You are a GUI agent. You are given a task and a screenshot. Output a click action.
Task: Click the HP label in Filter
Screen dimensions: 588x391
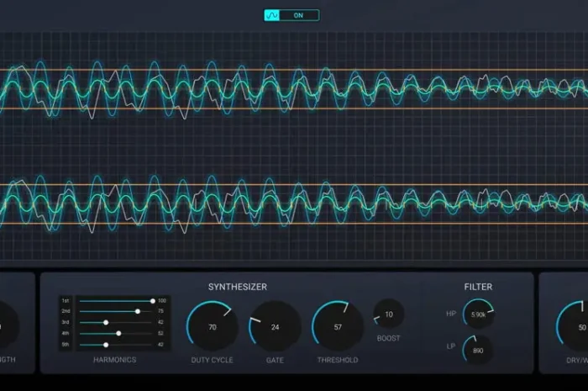point(451,314)
